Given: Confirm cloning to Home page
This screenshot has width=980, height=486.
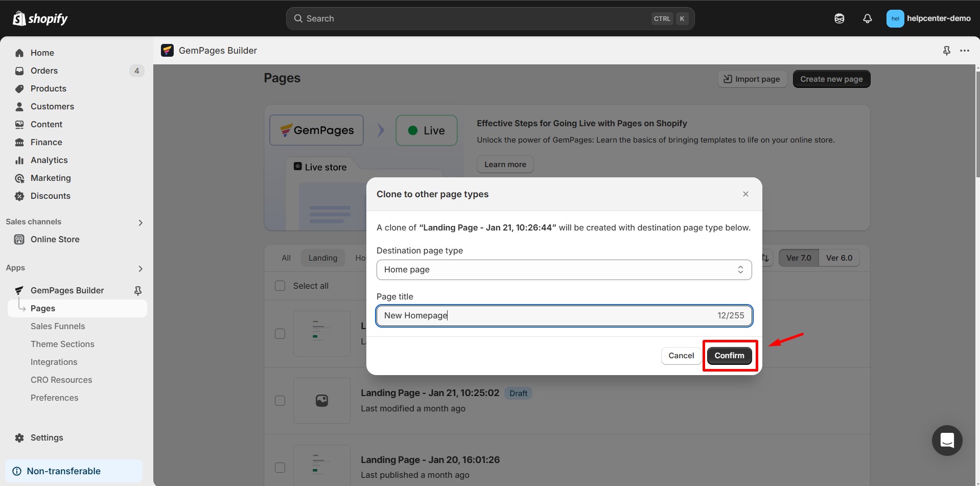Looking at the screenshot, I should click(x=730, y=355).
